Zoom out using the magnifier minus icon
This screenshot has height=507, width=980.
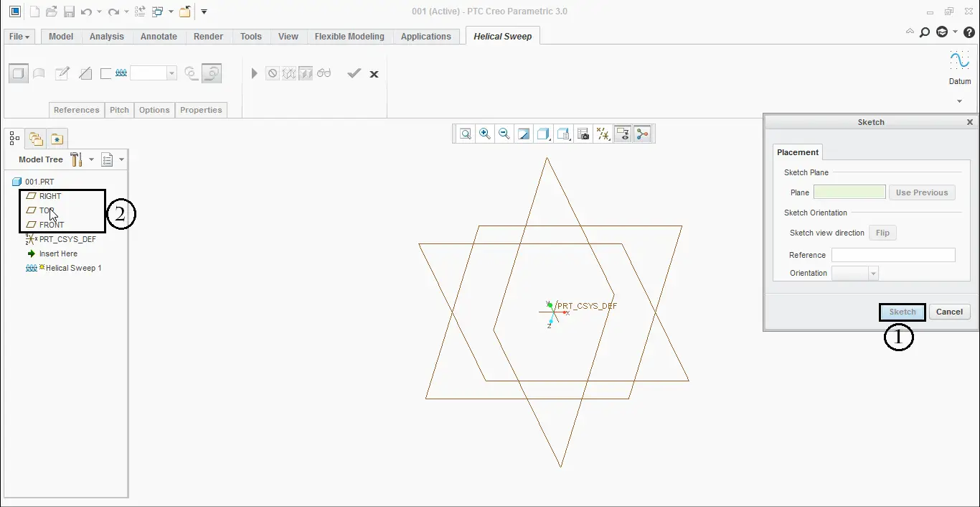(x=504, y=134)
